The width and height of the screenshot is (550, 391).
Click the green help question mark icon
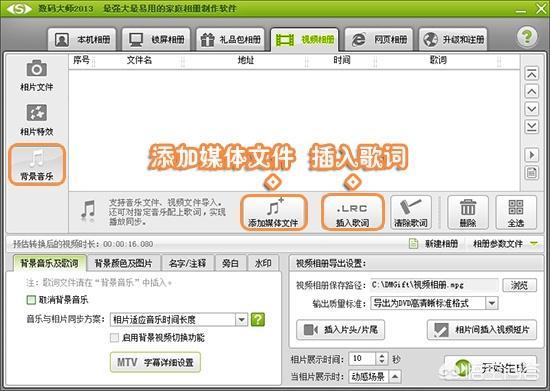click(526, 36)
